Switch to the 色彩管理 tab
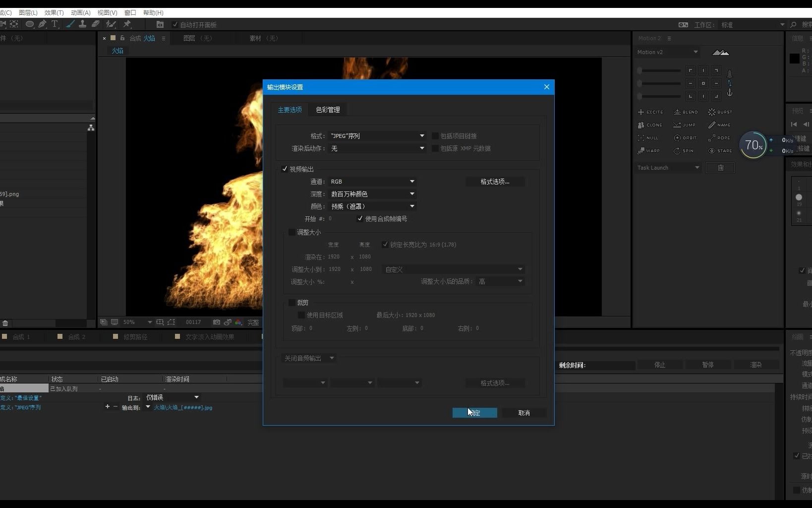The image size is (812, 508). click(x=328, y=110)
